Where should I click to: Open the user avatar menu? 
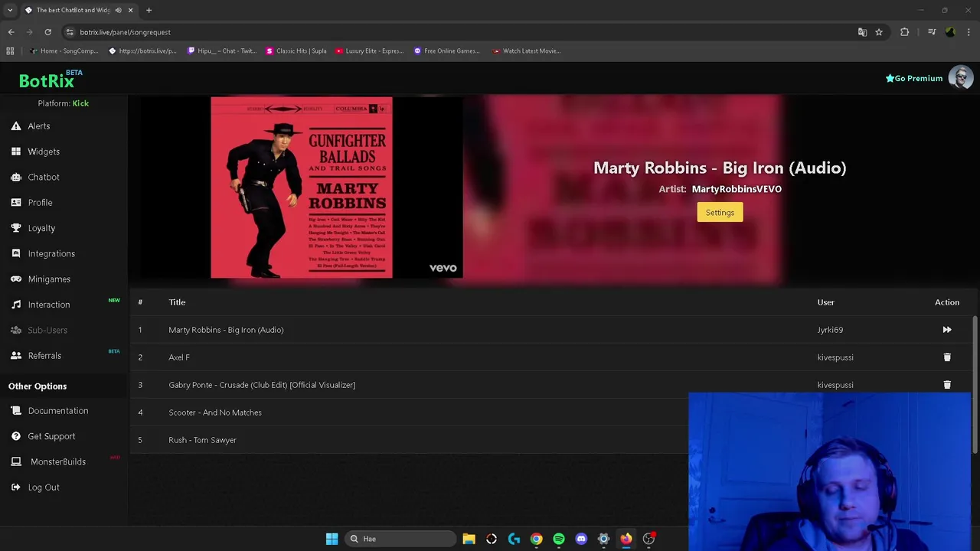(x=961, y=77)
